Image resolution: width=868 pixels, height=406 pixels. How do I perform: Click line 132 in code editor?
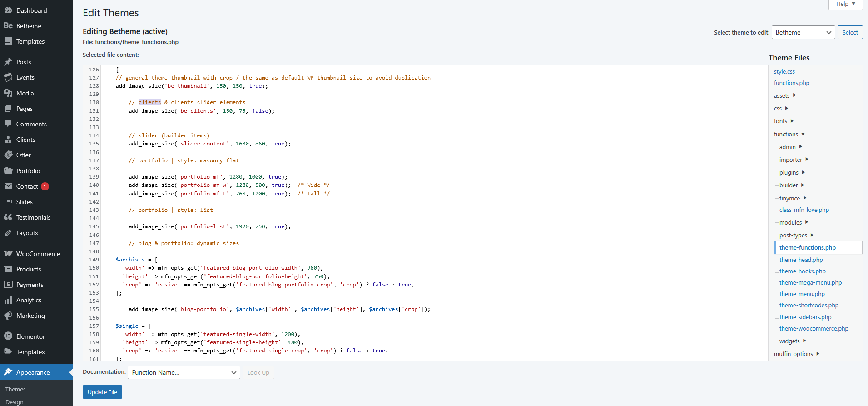(x=273, y=119)
